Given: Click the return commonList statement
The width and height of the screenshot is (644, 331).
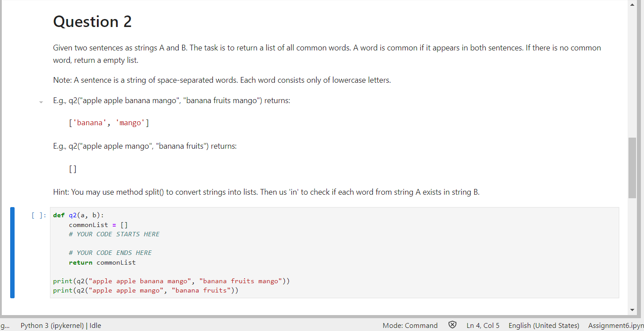Looking at the screenshot, I should pyautogui.click(x=102, y=262).
